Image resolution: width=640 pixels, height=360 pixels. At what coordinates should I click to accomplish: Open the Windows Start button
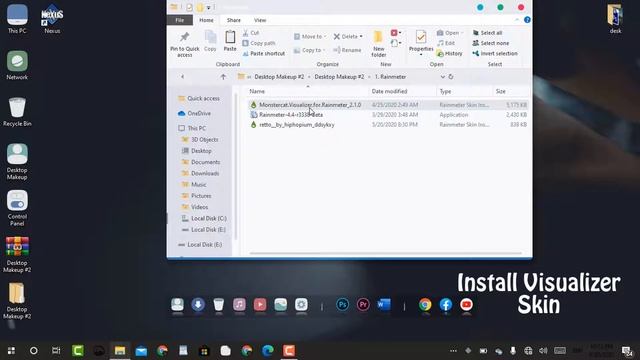[11, 351]
